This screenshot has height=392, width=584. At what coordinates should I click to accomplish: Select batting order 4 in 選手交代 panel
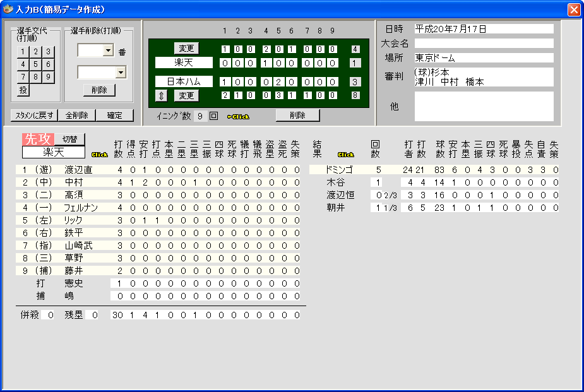(23, 64)
